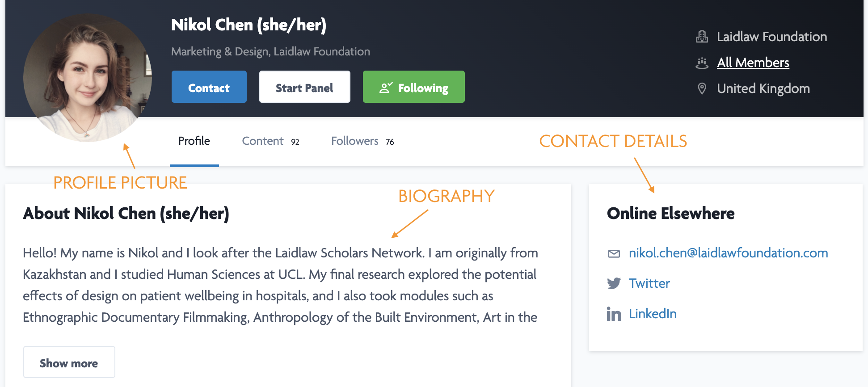Screen dimensions: 868x387
Task: Click the Laidlaw Foundation organization name
Action: coord(771,37)
